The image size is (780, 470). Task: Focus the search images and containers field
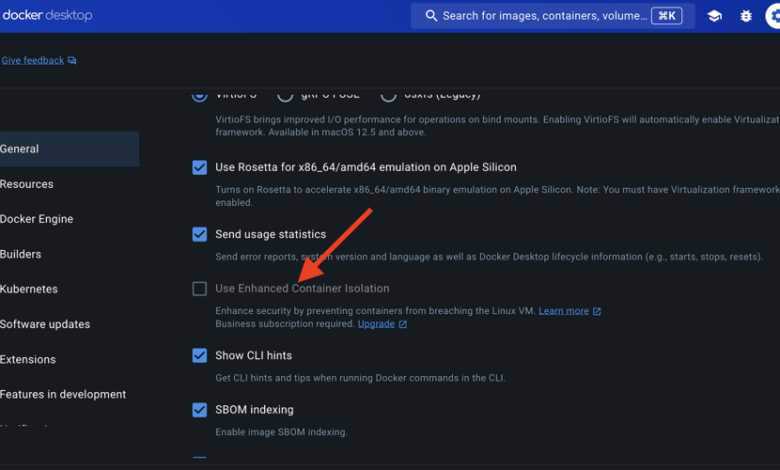(553, 16)
